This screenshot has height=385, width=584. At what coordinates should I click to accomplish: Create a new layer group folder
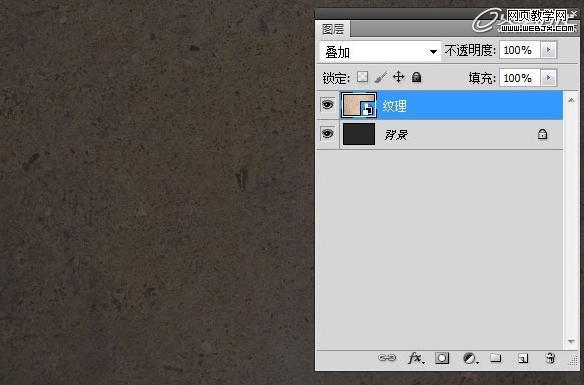(x=495, y=358)
